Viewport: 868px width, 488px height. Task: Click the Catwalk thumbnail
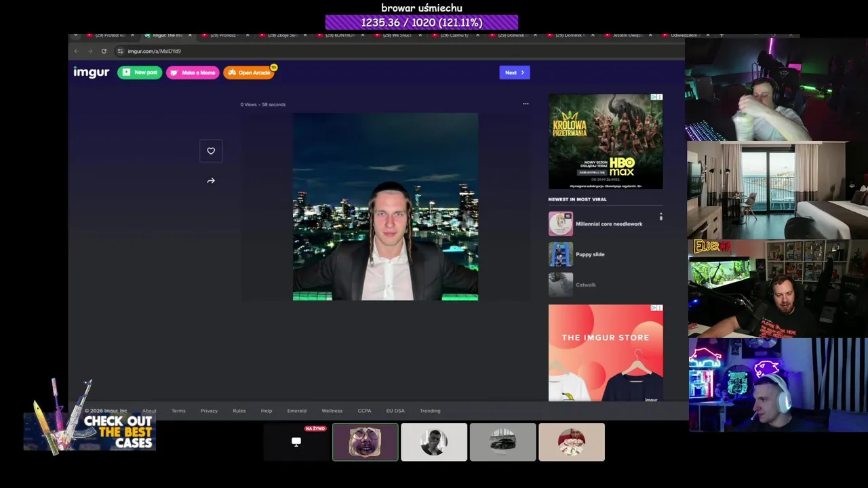point(561,285)
